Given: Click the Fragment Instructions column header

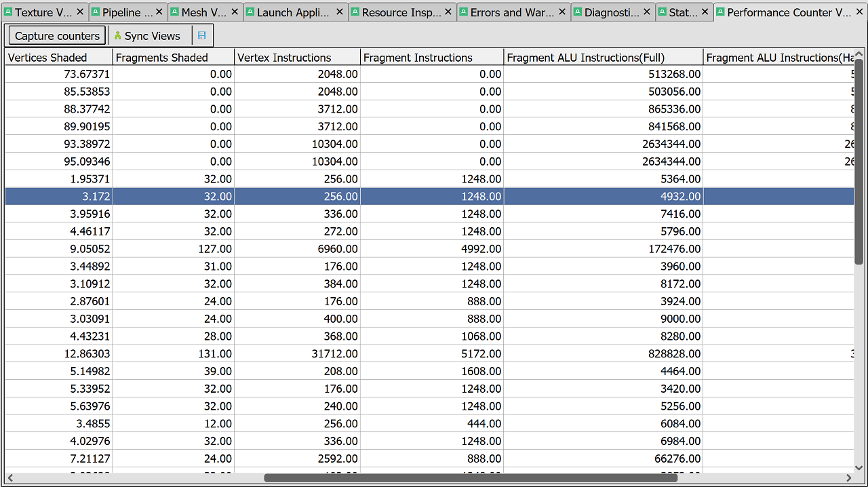Looking at the screenshot, I should coord(431,58).
